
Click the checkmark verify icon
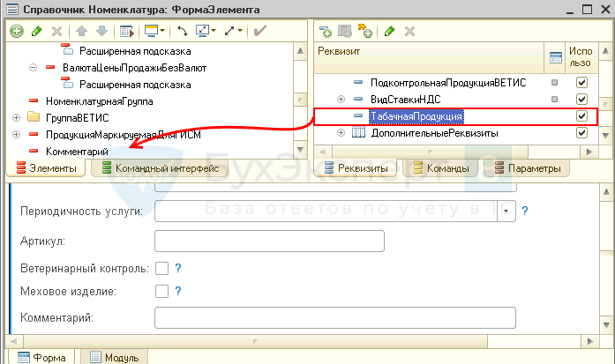(260, 31)
